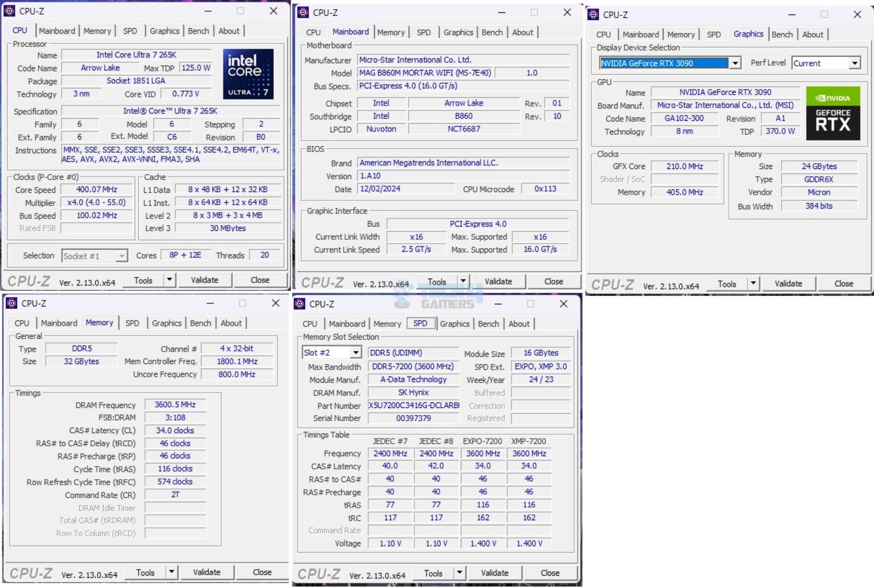This screenshot has height=588, width=874.
Task: Click the Max TDP value 125.0 W
Action: click(196, 68)
